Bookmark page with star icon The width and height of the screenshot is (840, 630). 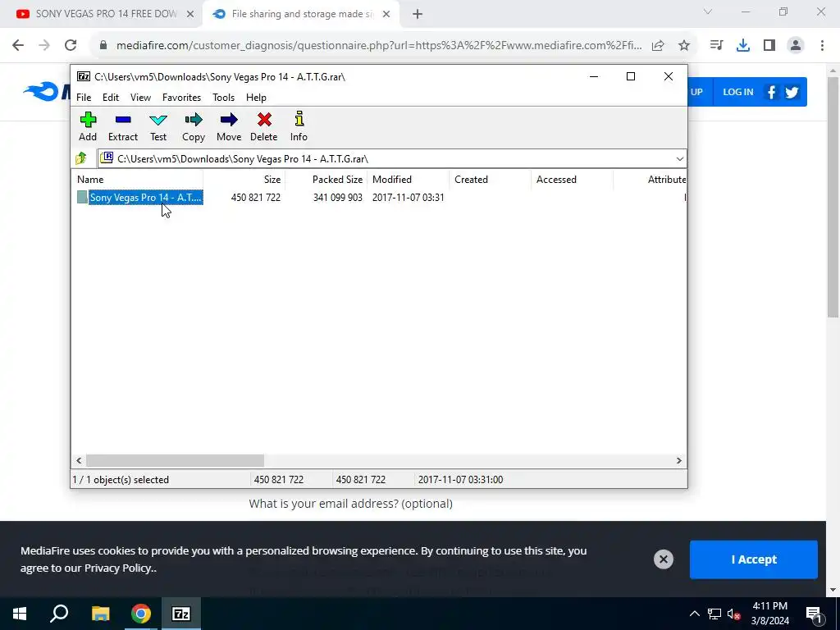684,46
